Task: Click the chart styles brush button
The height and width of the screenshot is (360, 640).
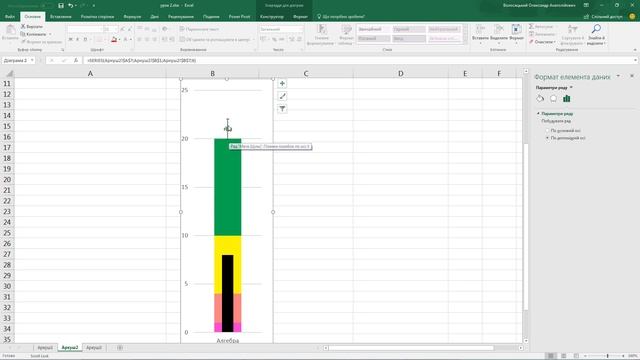Action: [x=282, y=96]
